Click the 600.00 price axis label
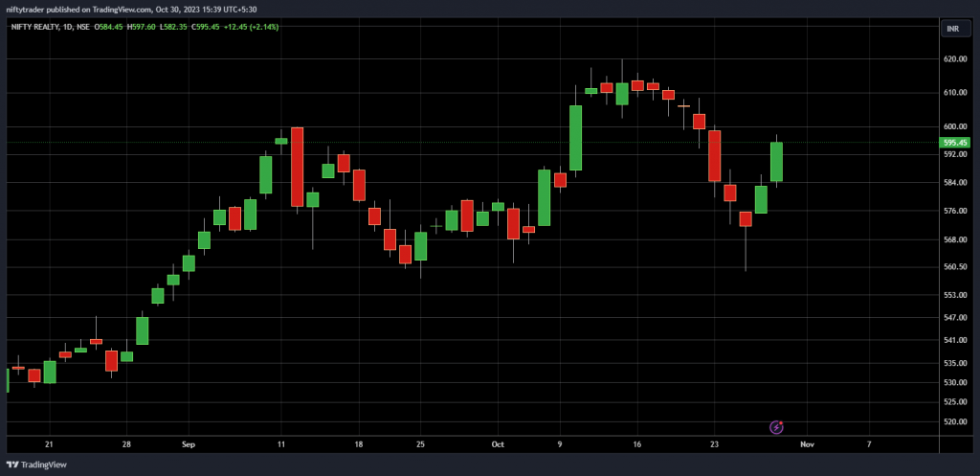Screen dimensions: 980x476 957,126
